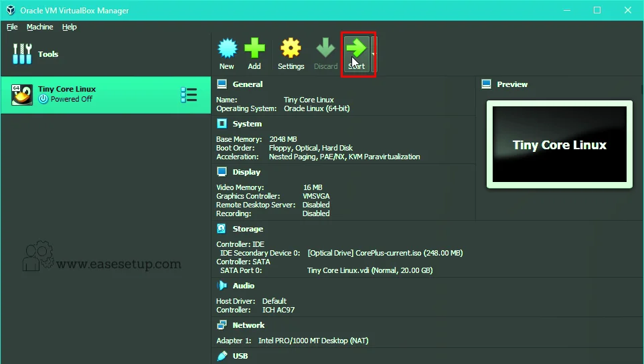Open the Storage section header link
The width and height of the screenshot is (644, 364).
[248, 229]
